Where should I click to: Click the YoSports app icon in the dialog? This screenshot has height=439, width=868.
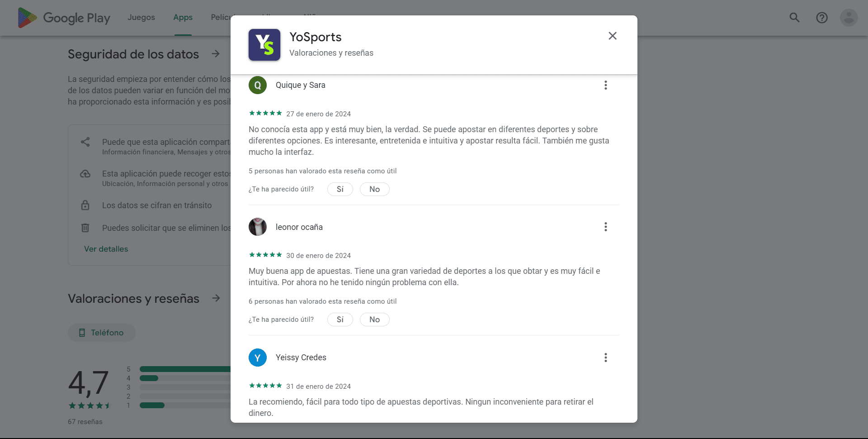click(x=264, y=45)
